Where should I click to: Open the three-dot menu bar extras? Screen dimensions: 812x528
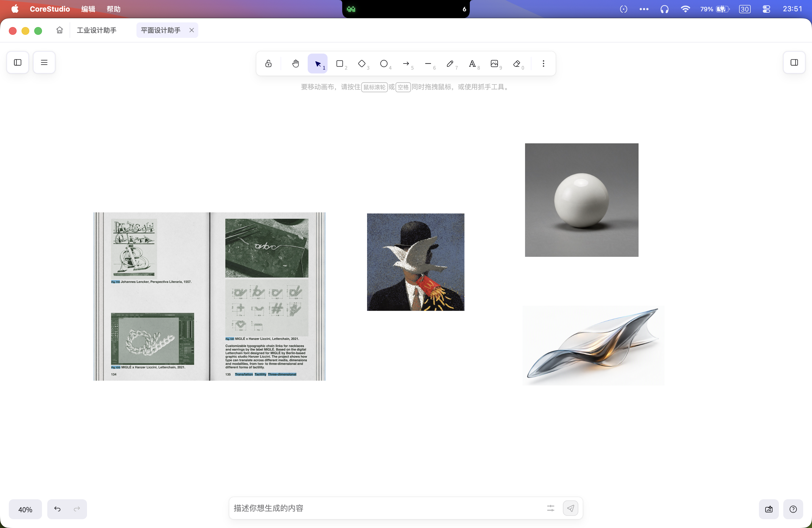[644, 9]
